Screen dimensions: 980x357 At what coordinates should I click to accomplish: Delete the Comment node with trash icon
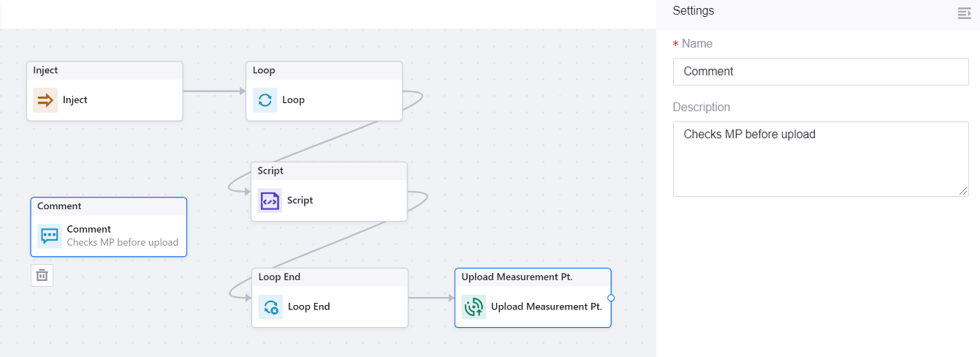click(x=42, y=275)
